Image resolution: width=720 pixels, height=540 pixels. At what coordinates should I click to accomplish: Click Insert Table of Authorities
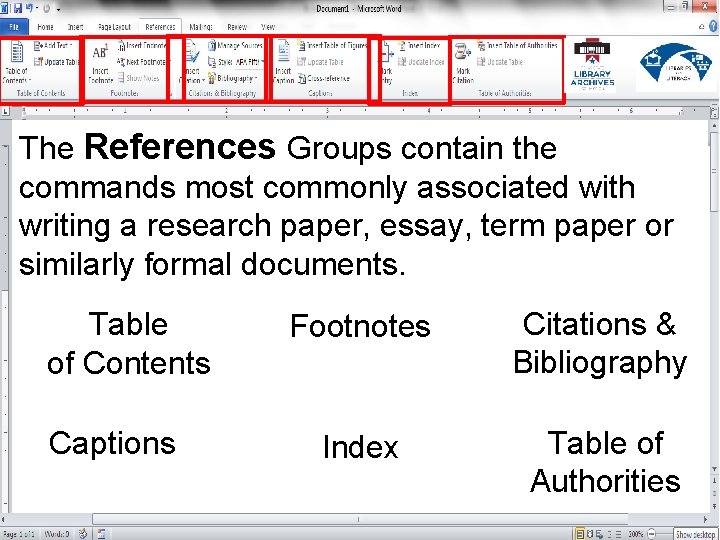(517, 45)
